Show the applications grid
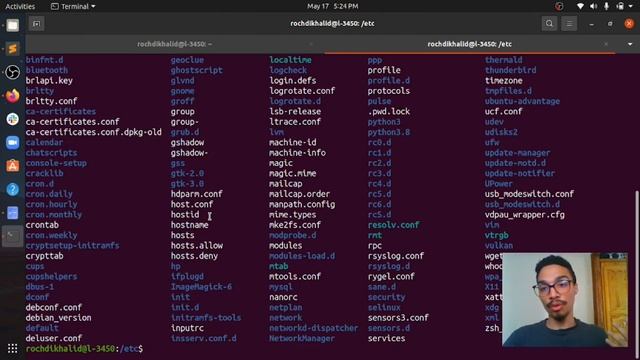The height and width of the screenshot is (360, 640). pos(13,348)
